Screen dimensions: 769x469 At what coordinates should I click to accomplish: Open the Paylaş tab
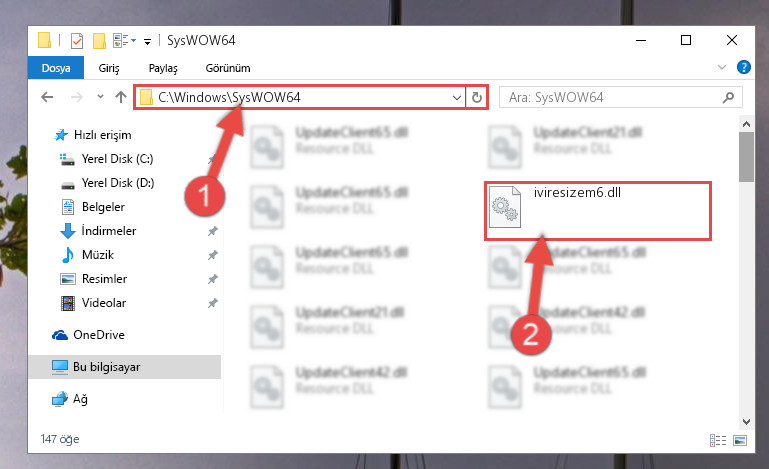163,68
